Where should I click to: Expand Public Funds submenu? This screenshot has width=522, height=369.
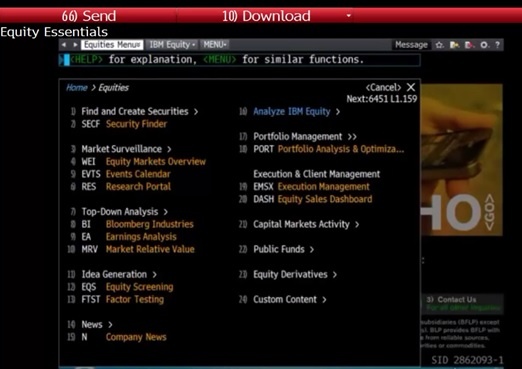(x=283, y=249)
